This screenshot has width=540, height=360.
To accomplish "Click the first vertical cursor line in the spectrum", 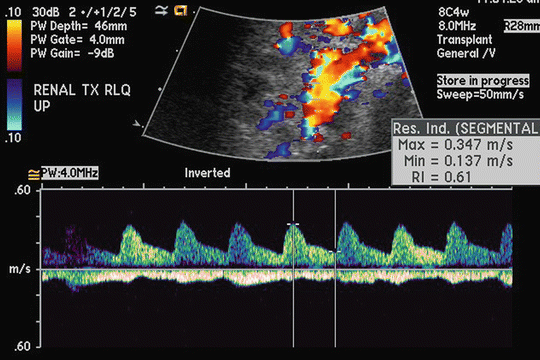I will point(293,268).
